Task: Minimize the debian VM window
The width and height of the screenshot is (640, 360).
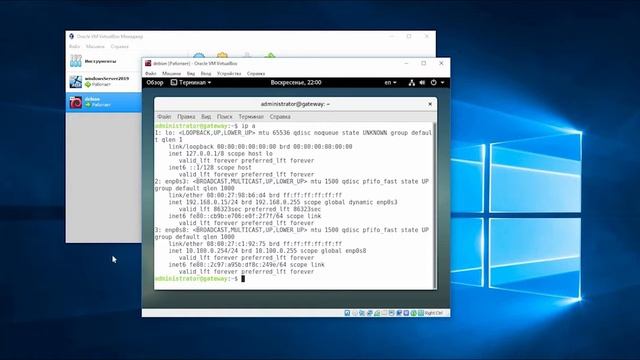Action: (x=406, y=63)
